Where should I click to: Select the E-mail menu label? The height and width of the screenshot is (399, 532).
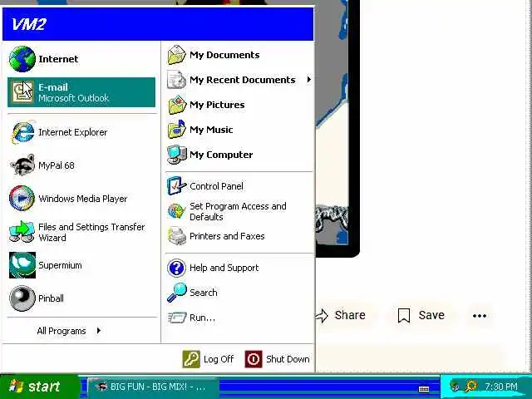click(x=53, y=87)
